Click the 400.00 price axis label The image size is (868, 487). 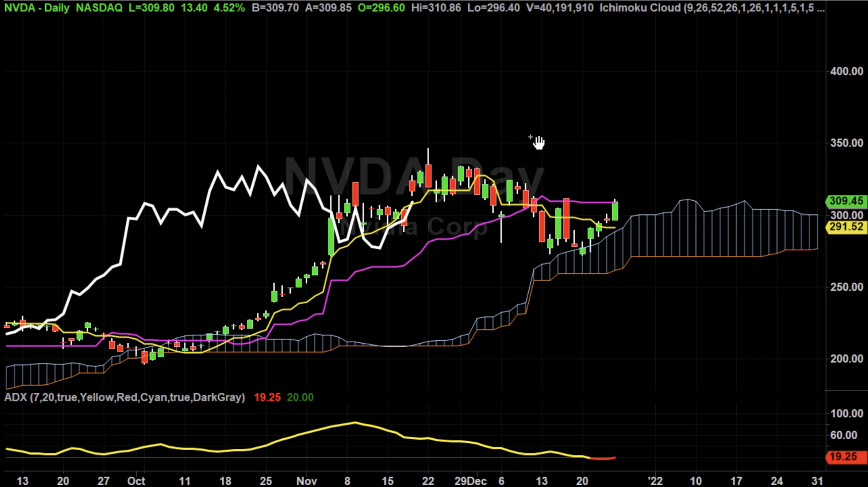847,71
